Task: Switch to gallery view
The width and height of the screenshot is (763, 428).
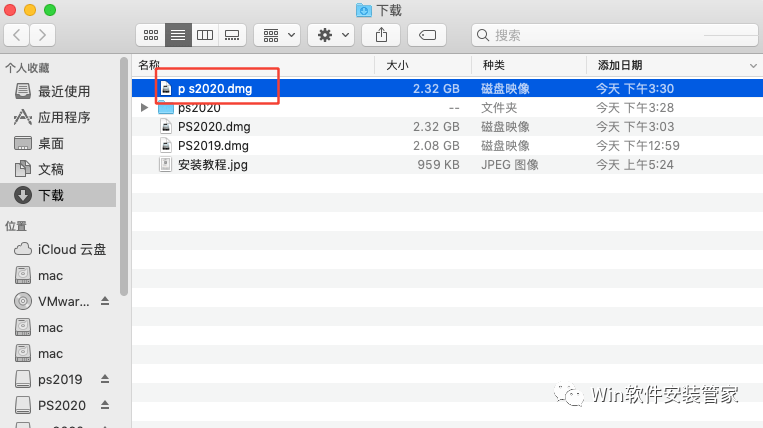Action: tap(232, 35)
